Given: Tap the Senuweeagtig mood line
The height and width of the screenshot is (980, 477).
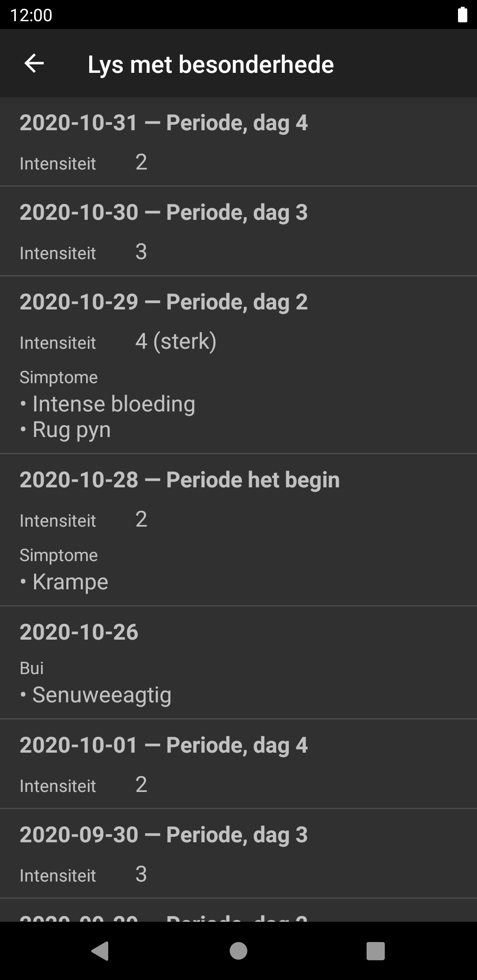Looking at the screenshot, I should tap(102, 695).
